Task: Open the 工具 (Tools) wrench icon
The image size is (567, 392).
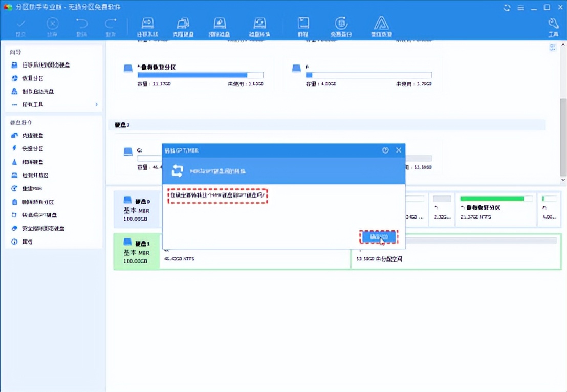Action: [x=553, y=27]
